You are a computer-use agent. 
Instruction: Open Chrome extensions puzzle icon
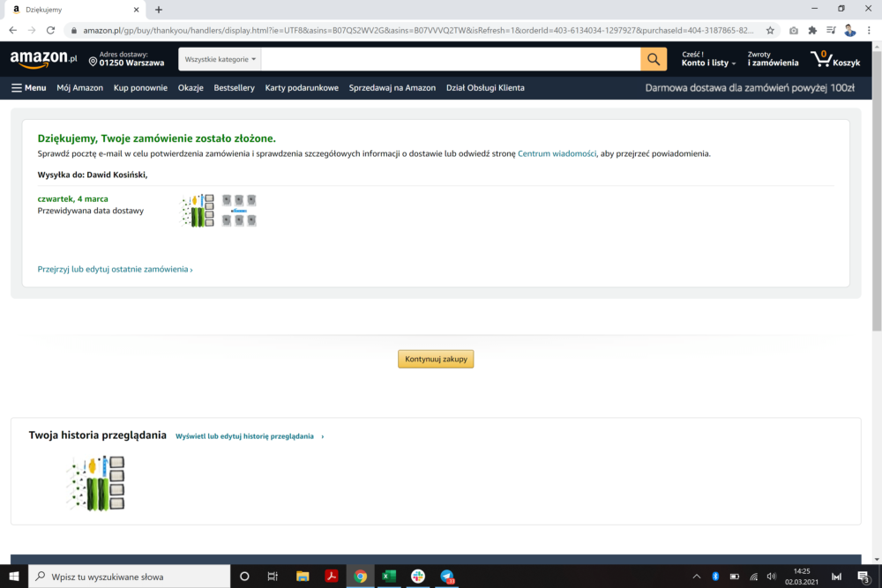point(812,30)
